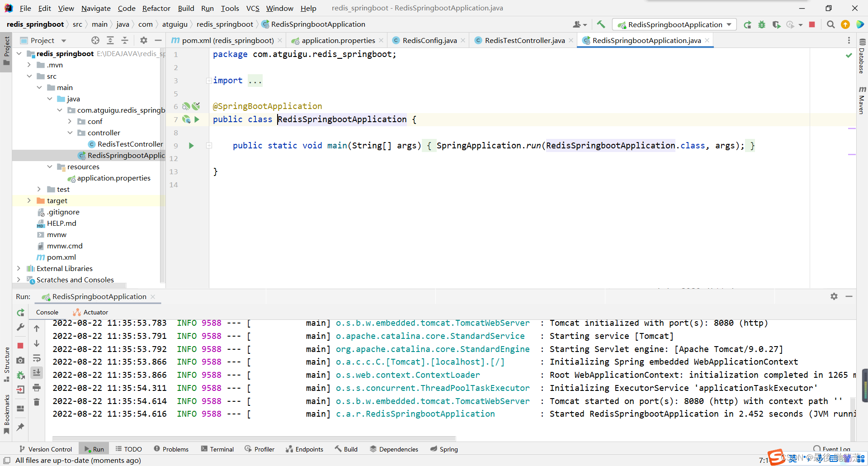Image resolution: width=868 pixels, height=466 pixels.
Task: Toggle Soft-Wrap in console toolbar
Action: click(37, 358)
